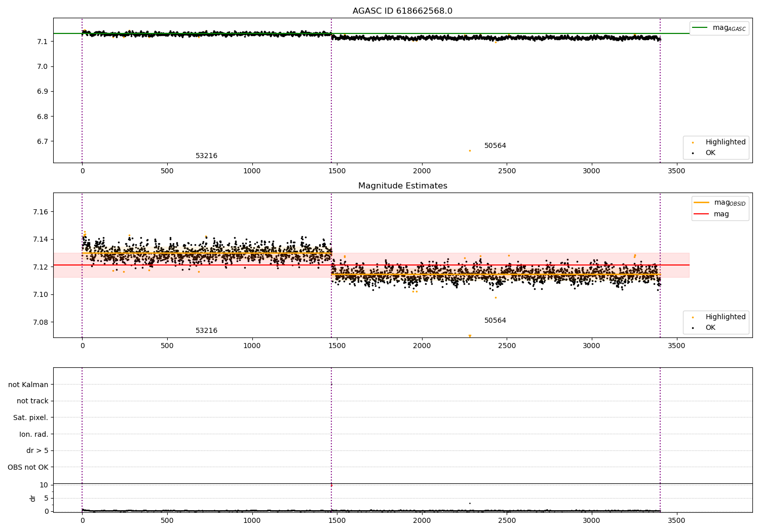Click the 'OK' legend entry in the top plot
The height and width of the screenshot is (532, 760).
click(704, 153)
